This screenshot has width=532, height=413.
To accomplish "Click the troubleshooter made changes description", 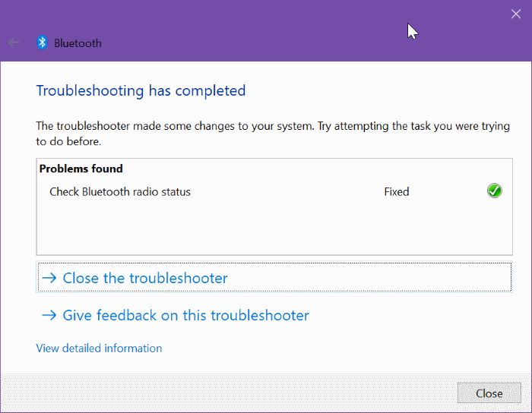I will pos(273,134).
